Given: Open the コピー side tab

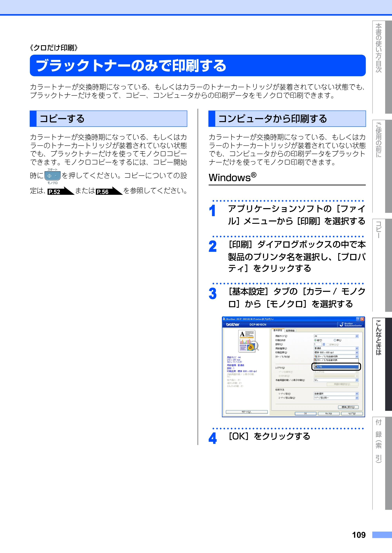Looking at the screenshot, I should pyautogui.click(x=382, y=265).
